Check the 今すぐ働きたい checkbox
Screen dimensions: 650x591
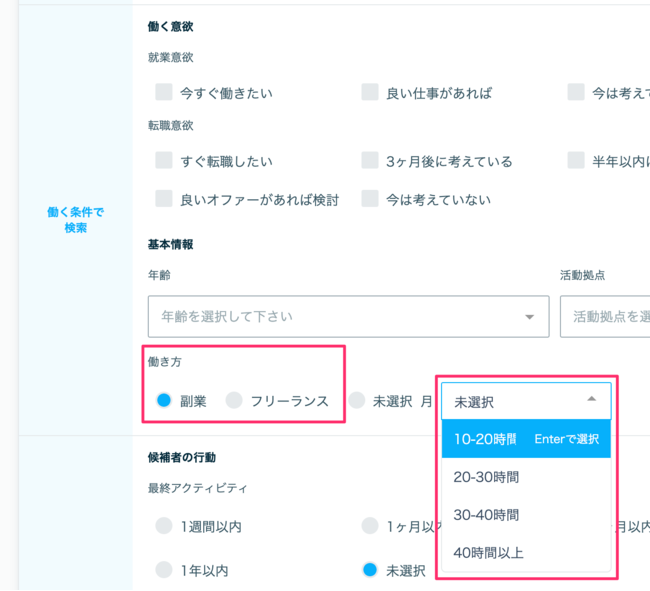pos(164,93)
